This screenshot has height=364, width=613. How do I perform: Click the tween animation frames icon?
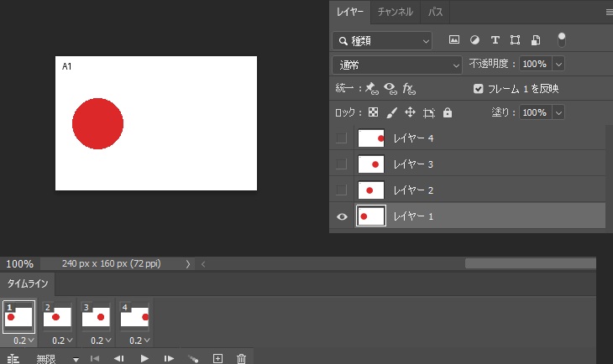pyautogui.click(x=193, y=358)
